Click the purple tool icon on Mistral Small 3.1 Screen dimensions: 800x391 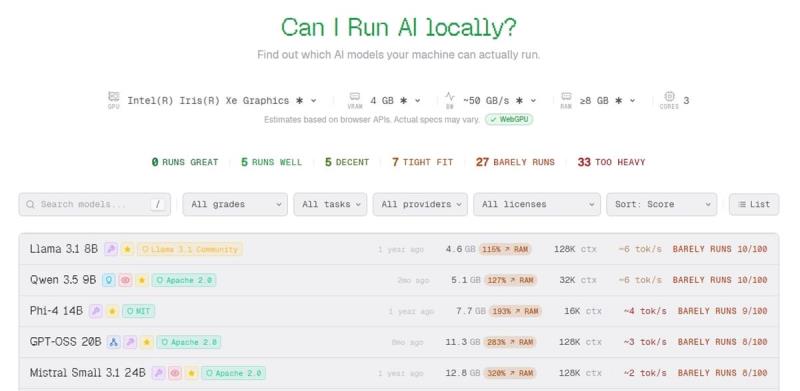point(158,373)
